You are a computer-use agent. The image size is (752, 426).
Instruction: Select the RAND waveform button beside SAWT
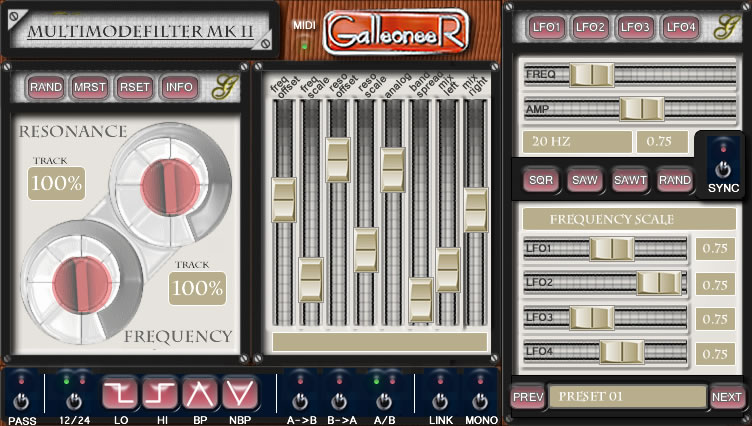pyautogui.click(x=675, y=180)
